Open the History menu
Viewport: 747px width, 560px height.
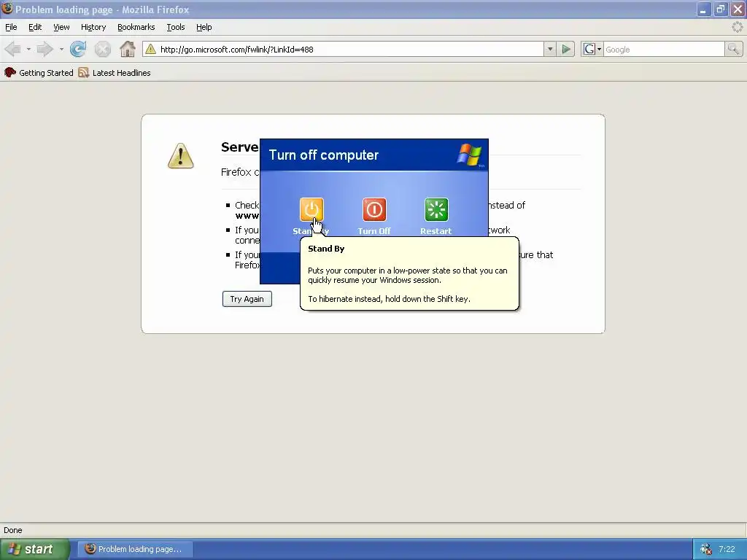[x=93, y=27]
